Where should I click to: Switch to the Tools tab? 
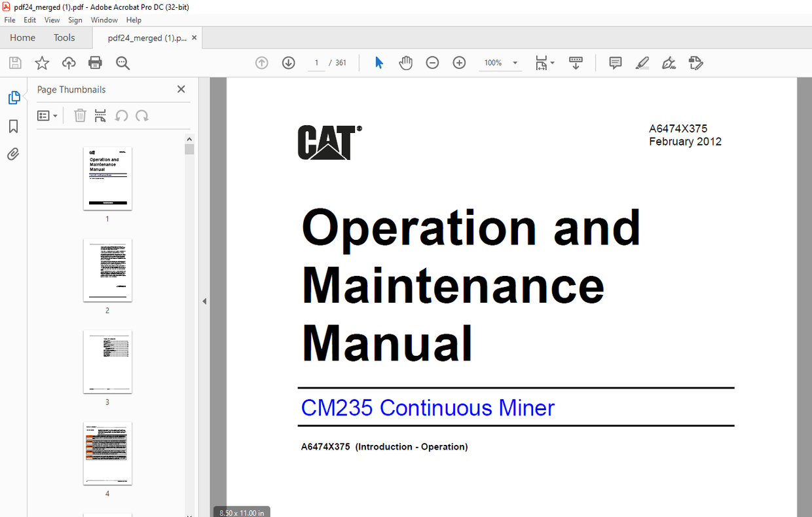point(64,37)
